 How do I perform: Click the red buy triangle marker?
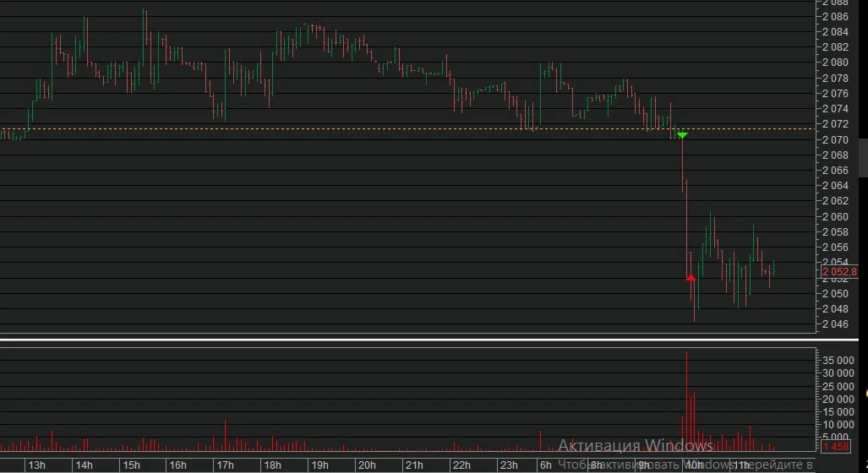point(691,277)
